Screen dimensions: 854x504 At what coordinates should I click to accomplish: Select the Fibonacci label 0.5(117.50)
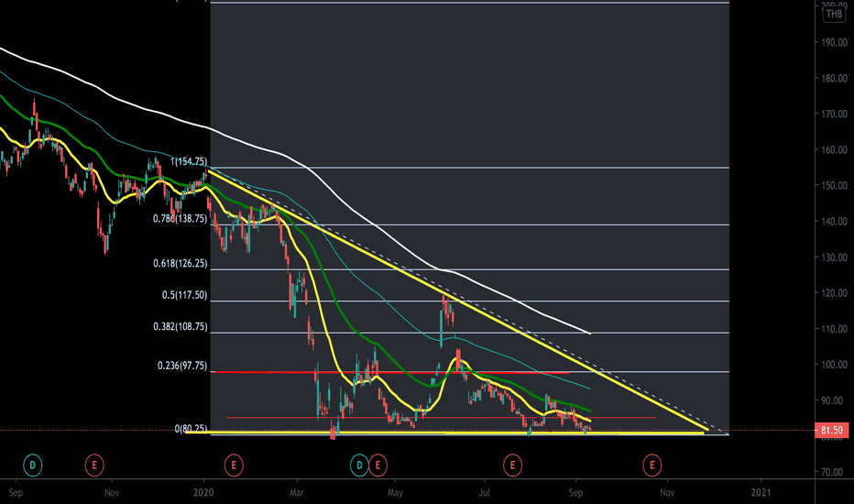pos(184,295)
